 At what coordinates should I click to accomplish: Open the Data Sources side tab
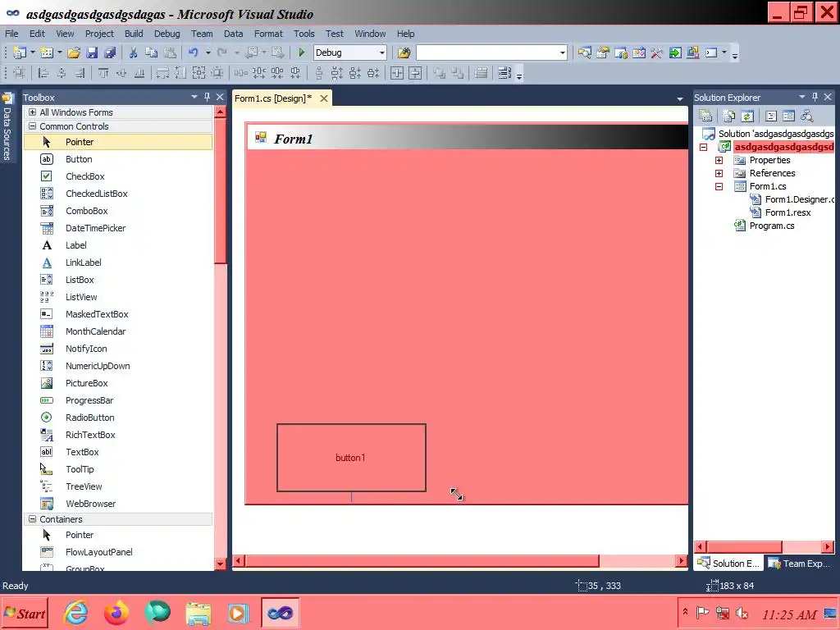pos(7,127)
